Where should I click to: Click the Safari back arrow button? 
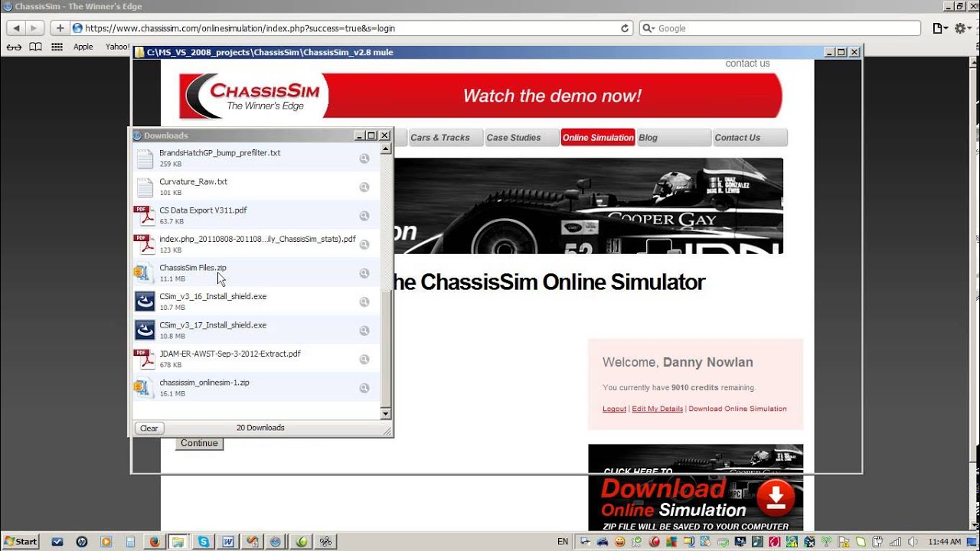click(x=16, y=28)
